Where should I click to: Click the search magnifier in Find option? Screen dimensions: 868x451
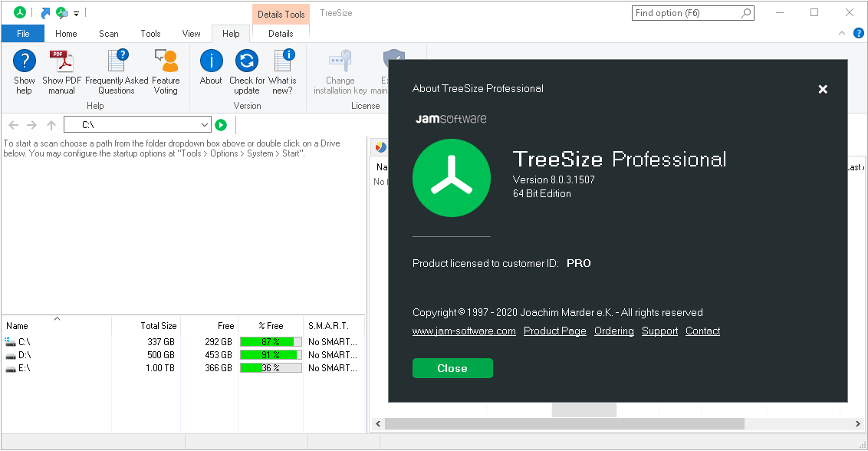tap(746, 13)
